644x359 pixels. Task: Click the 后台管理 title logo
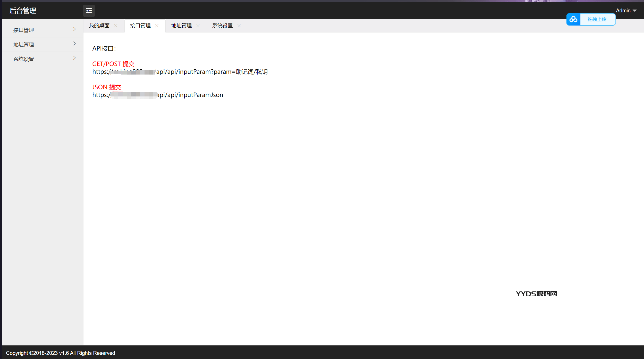coord(23,11)
